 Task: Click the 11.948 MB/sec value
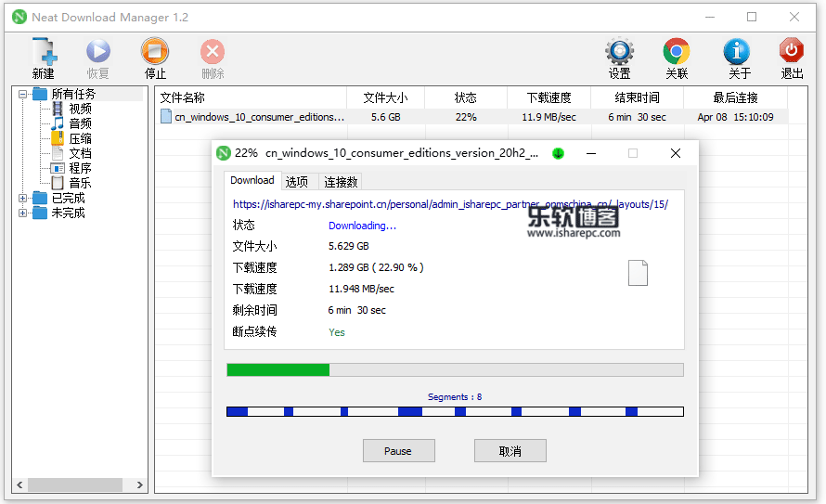click(x=361, y=289)
